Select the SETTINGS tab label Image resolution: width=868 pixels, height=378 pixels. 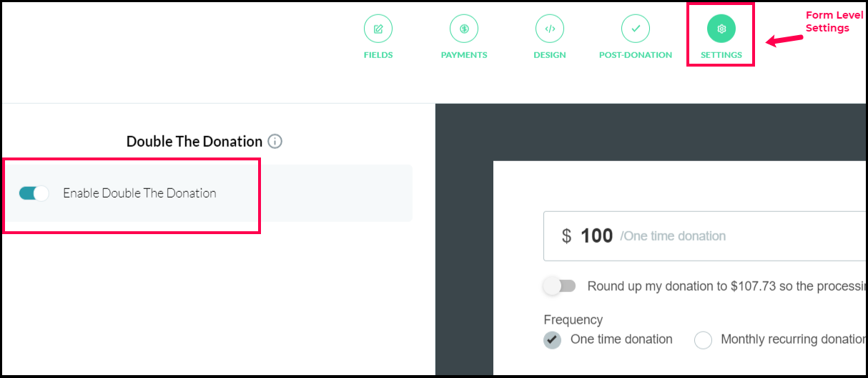721,55
